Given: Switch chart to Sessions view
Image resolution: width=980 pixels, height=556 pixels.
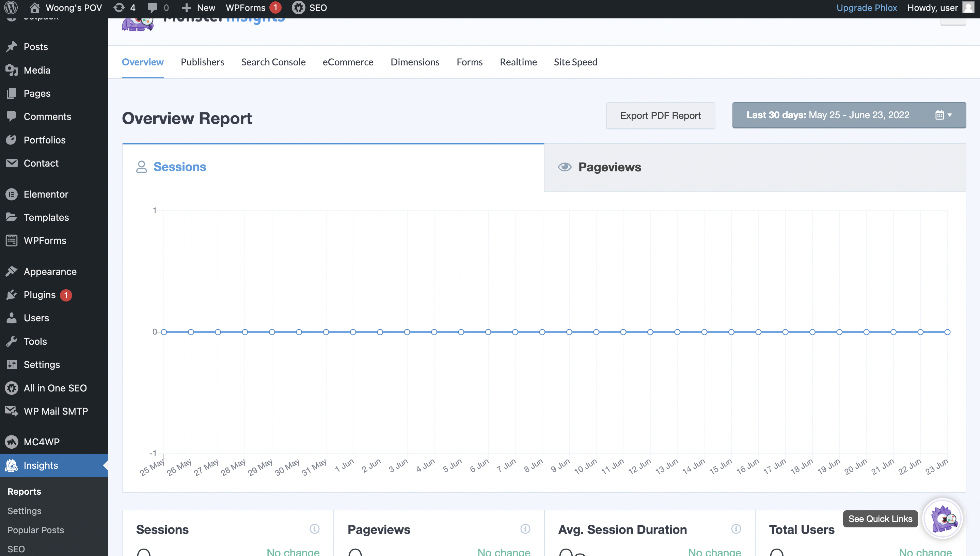Looking at the screenshot, I should coord(179,167).
